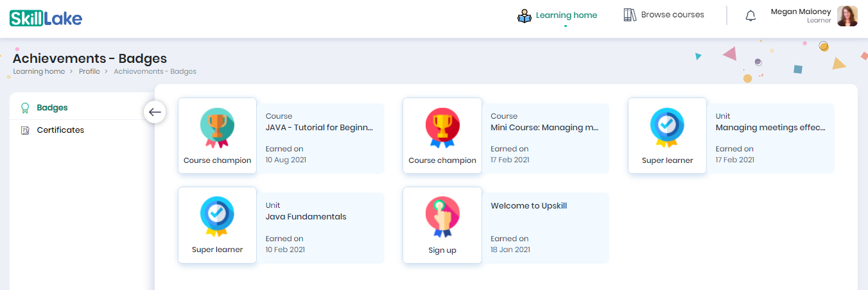Follow the Learning home breadcrumb link
Image resolution: width=868 pixels, height=290 pixels.
(39, 72)
